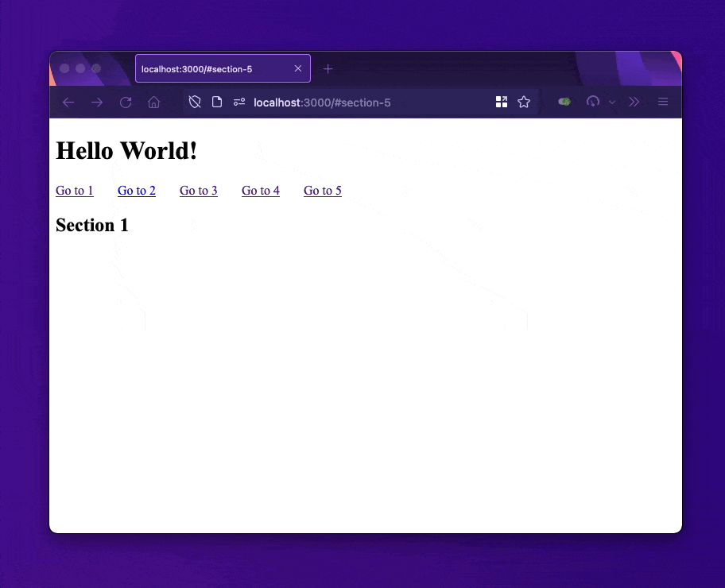This screenshot has height=588, width=725.
Task: Select the localhost:3000/#section-5 tab
Action: (223, 68)
